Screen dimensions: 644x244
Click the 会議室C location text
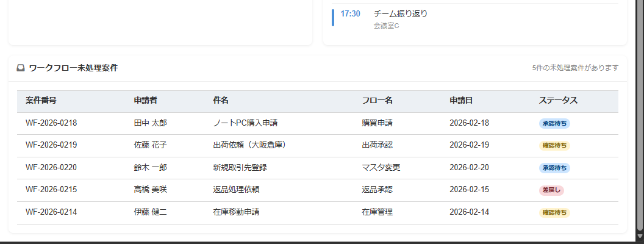click(386, 26)
